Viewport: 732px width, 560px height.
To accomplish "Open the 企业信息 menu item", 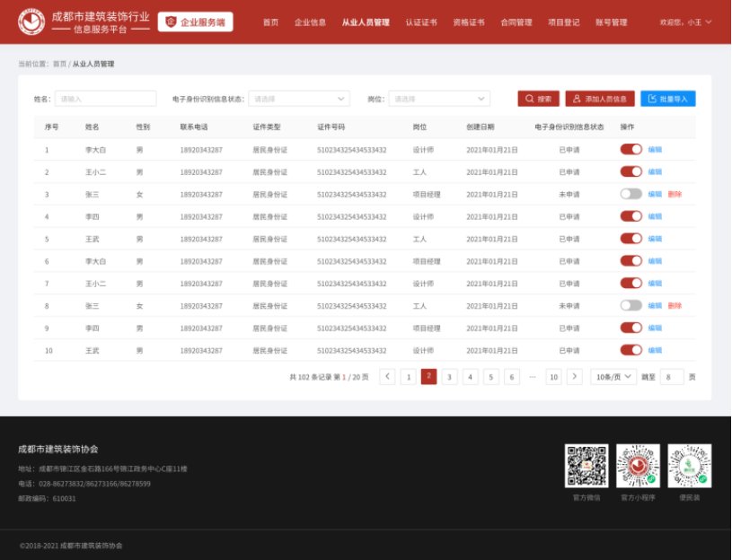I will [x=310, y=22].
